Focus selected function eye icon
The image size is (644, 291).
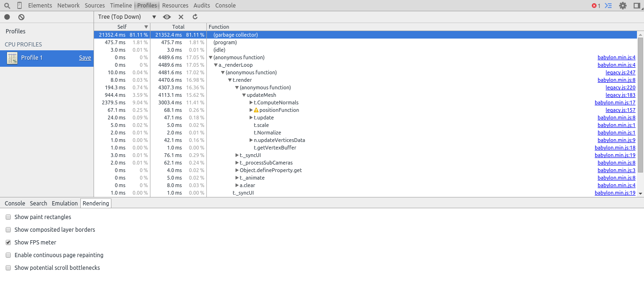167,17
